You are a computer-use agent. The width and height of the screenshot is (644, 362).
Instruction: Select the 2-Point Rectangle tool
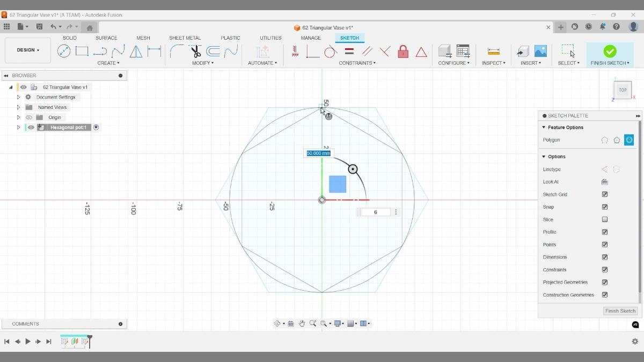(x=82, y=51)
